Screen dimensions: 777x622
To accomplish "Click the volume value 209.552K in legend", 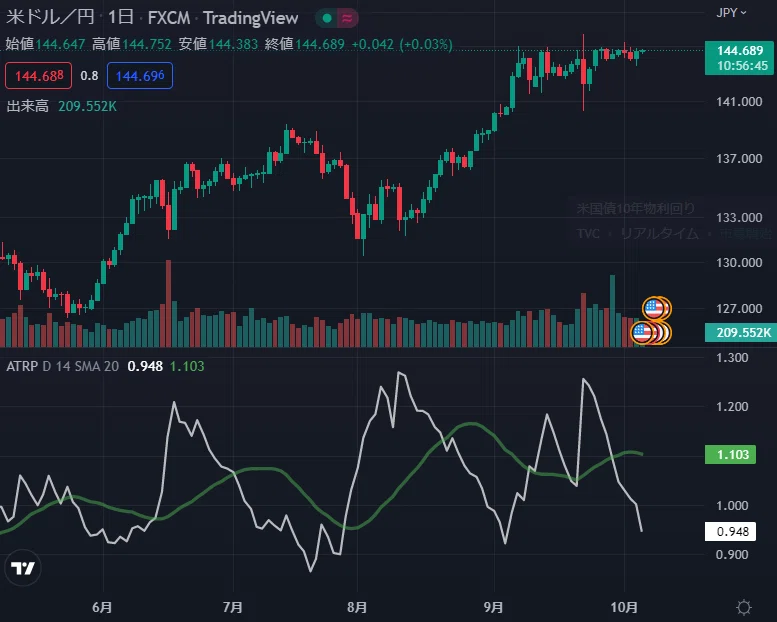I will click(87, 106).
